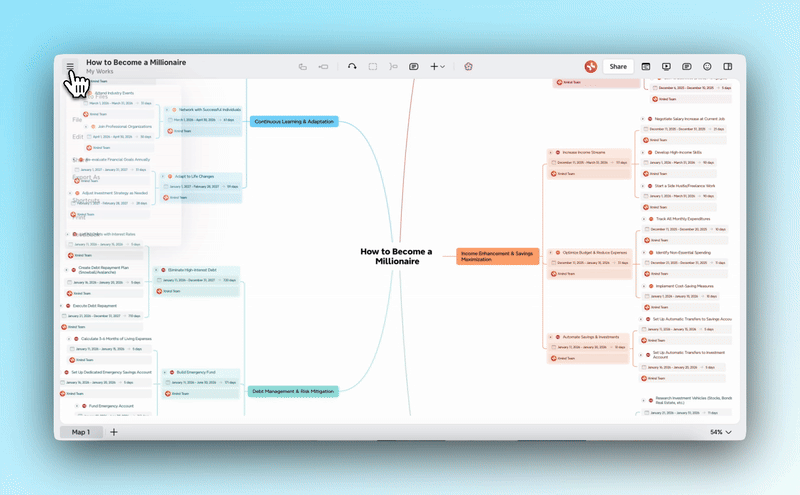800x495 pixels.
Task: Select the orange Income Enhancement & Savings node
Action: click(498, 255)
